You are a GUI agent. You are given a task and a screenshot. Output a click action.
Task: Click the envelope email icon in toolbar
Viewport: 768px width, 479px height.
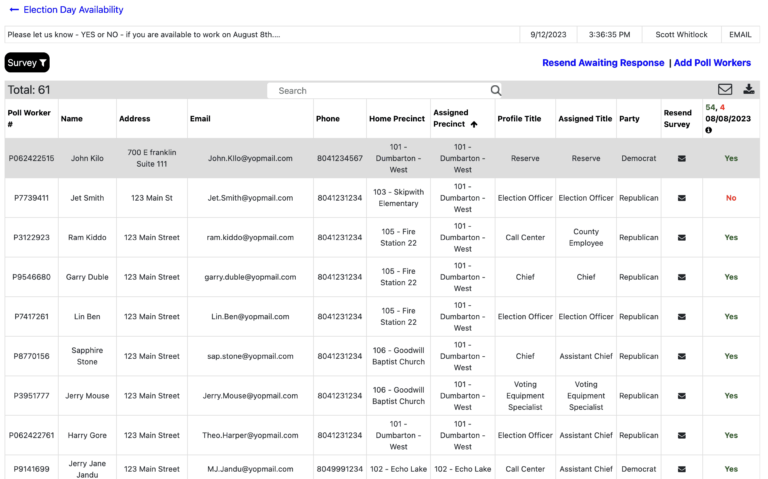point(725,90)
